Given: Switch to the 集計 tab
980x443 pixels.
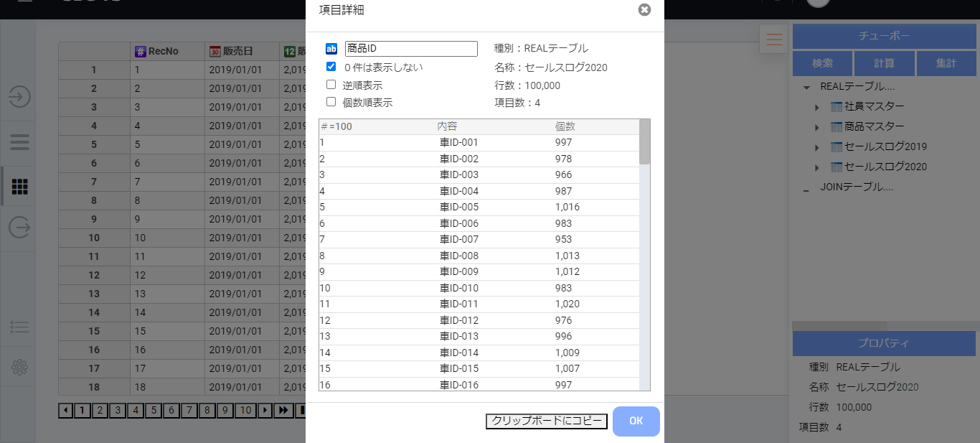Looking at the screenshot, I should pos(946,63).
